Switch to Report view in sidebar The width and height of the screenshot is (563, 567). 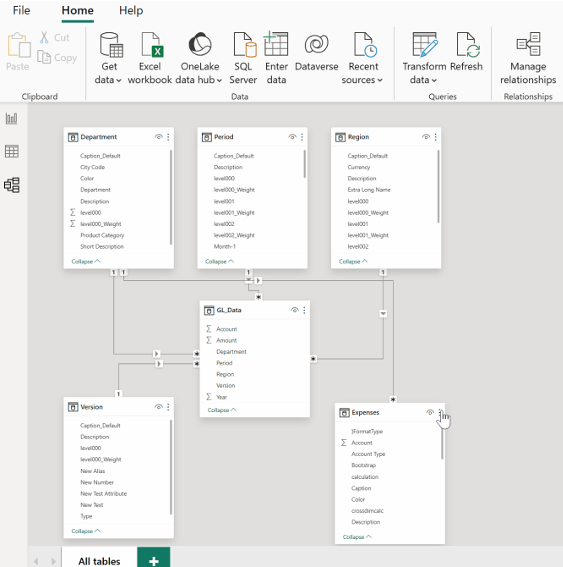click(x=12, y=118)
